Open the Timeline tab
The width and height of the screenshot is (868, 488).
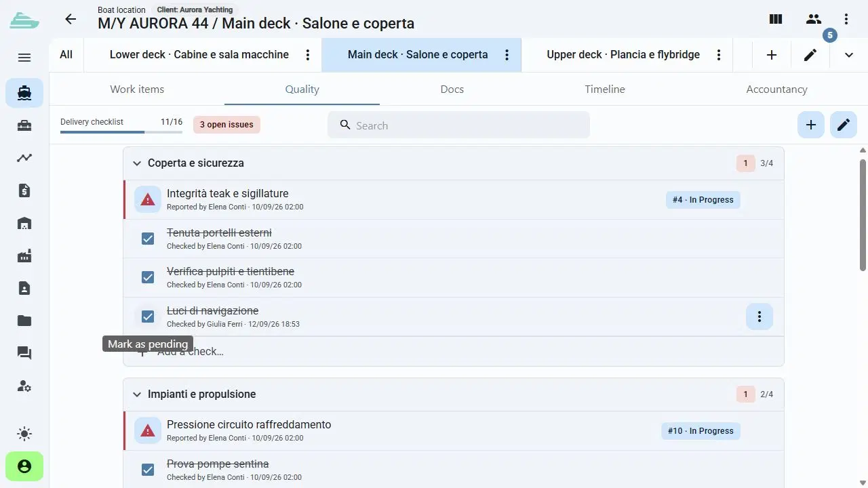point(605,89)
